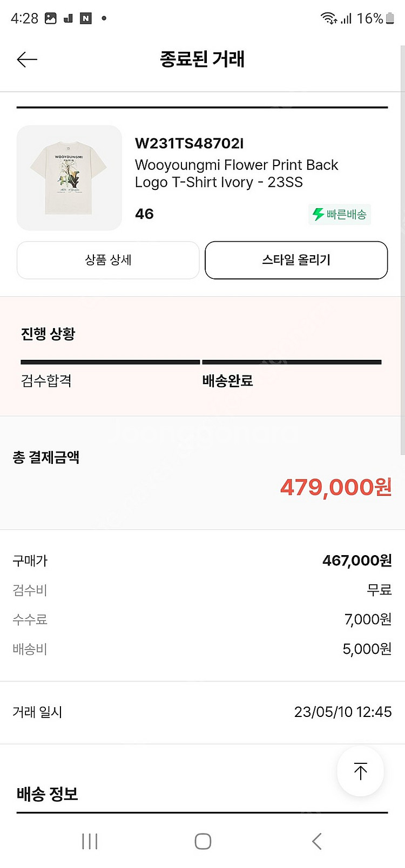The image size is (405, 868).
Task: Tap the 스타일 올리기 button
Action: click(296, 260)
